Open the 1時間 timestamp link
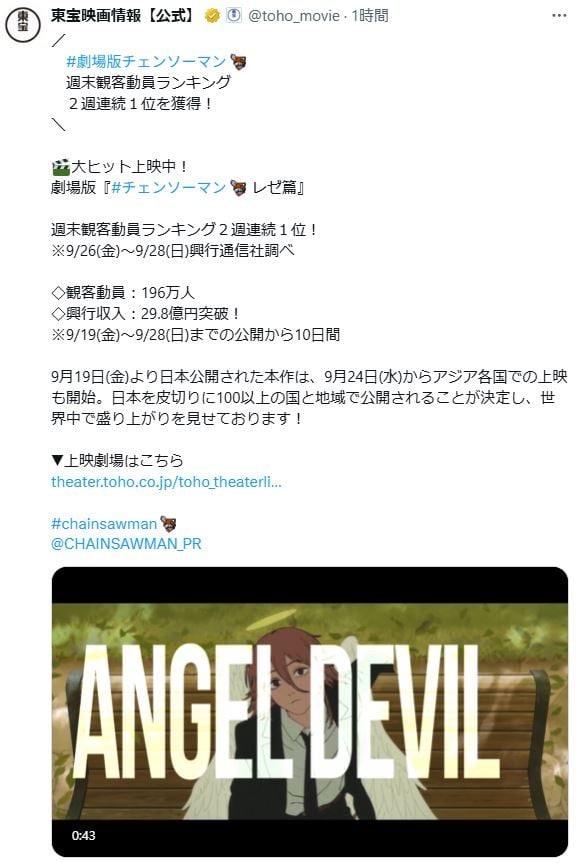 370,15
